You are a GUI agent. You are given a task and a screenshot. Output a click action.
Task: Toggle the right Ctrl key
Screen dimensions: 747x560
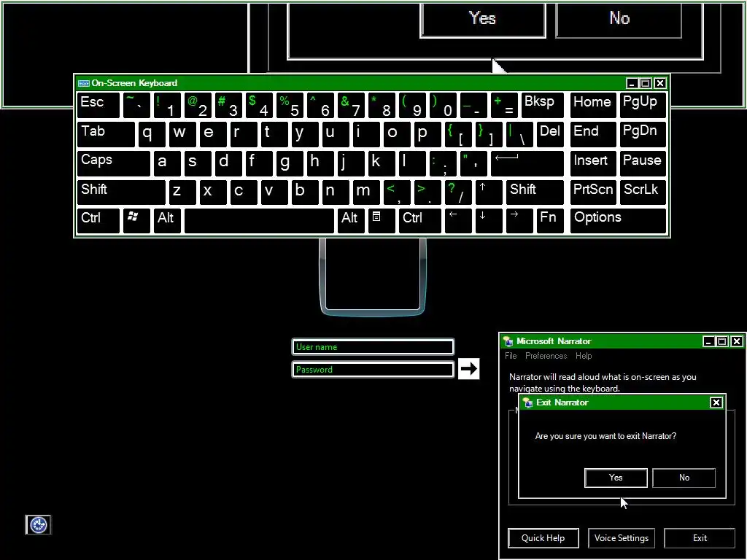coord(419,221)
